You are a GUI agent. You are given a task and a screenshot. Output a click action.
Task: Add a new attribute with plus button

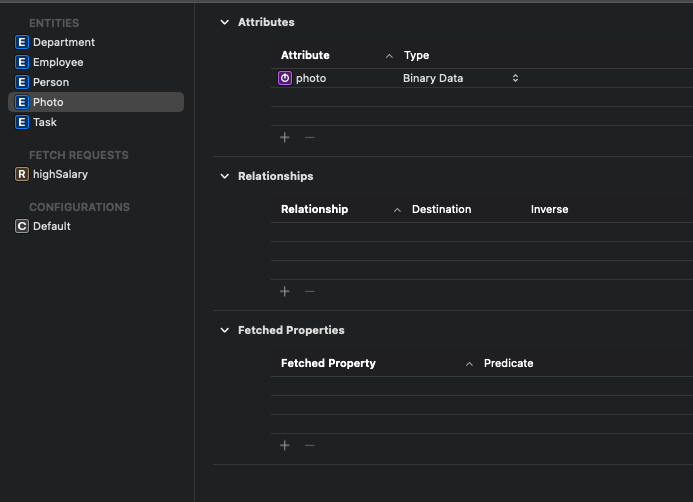(x=285, y=137)
